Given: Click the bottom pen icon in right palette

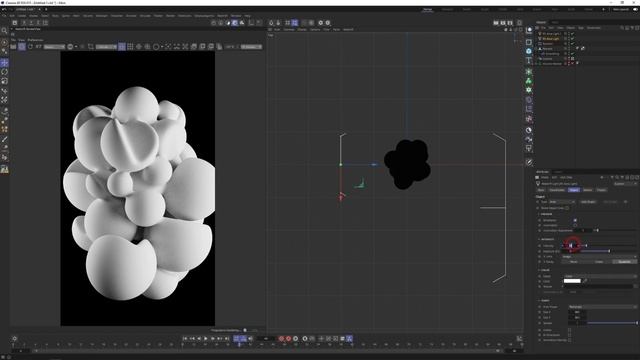Looking at the screenshot, I should 529,162.
